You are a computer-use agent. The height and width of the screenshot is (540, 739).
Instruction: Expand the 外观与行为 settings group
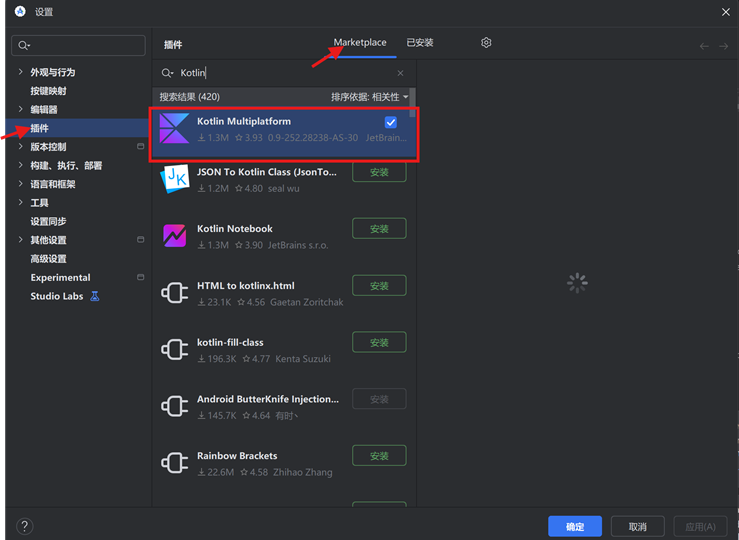coord(20,72)
